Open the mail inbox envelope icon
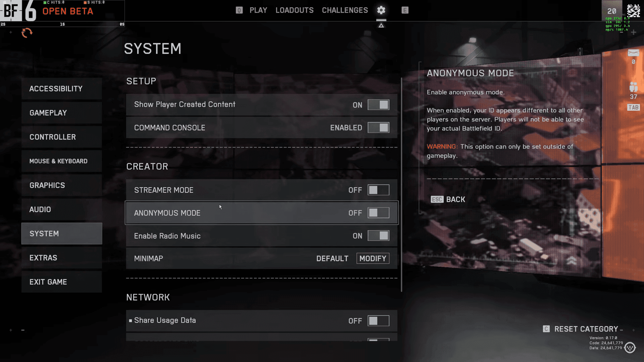The width and height of the screenshot is (644, 362). point(633,53)
